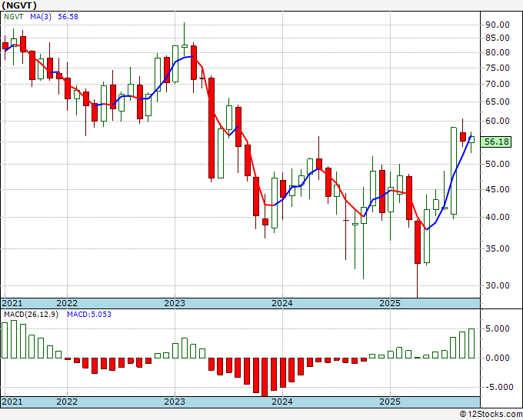Click the 2023 label on MACD timeline
523x420 pixels.
(175, 402)
